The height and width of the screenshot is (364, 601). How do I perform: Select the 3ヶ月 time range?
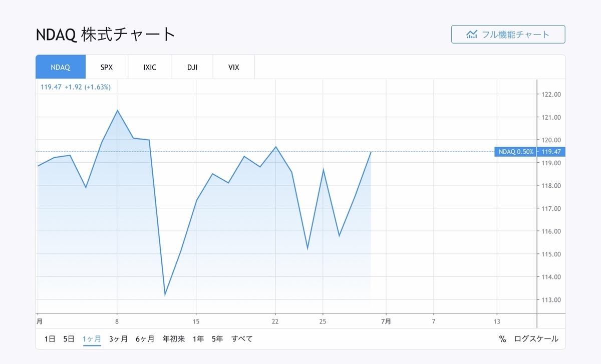click(x=119, y=339)
